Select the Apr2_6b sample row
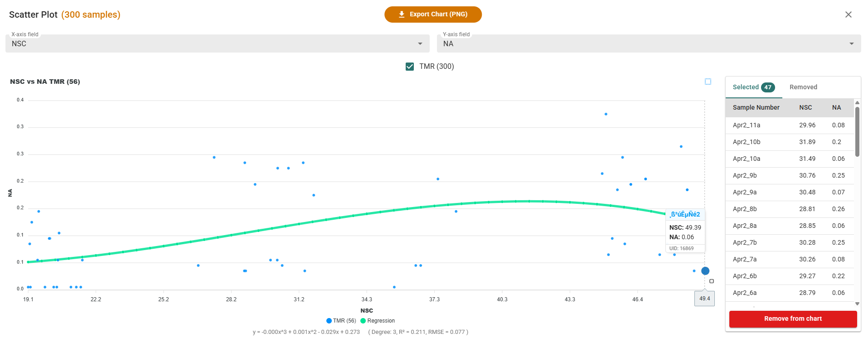This screenshot has height=357, width=868. pyautogui.click(x=790, y=276)
